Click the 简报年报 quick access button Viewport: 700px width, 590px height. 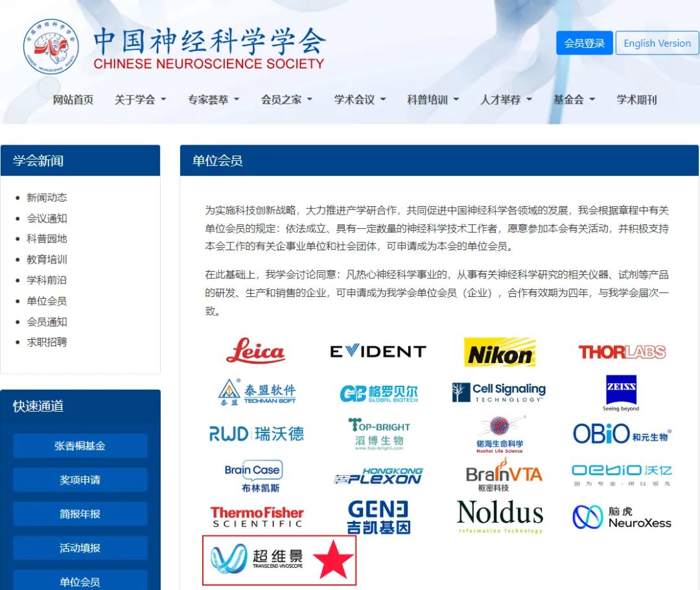(80, 513)
